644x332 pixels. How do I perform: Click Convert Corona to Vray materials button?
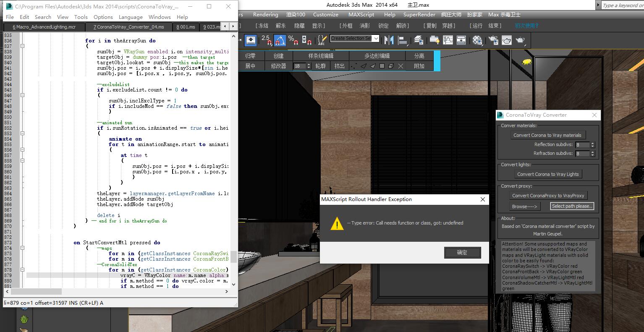point(547,135)
